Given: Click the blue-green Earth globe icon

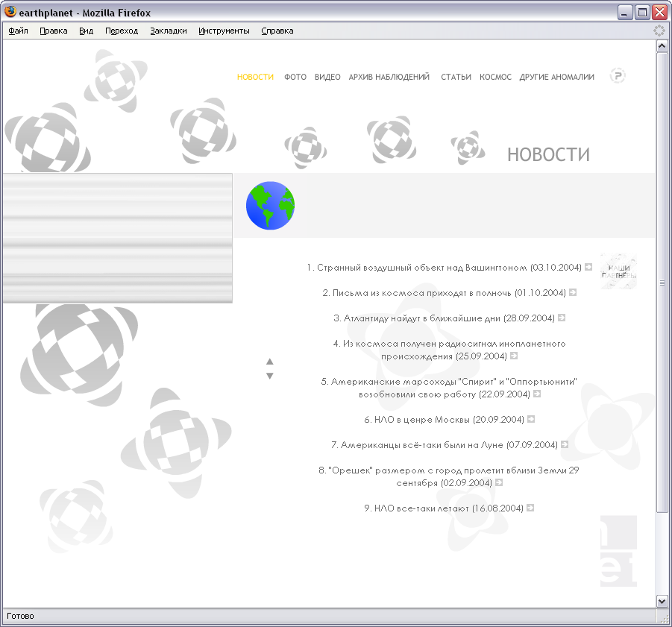Looking at the screenshot, I should (x=270, y=206).
